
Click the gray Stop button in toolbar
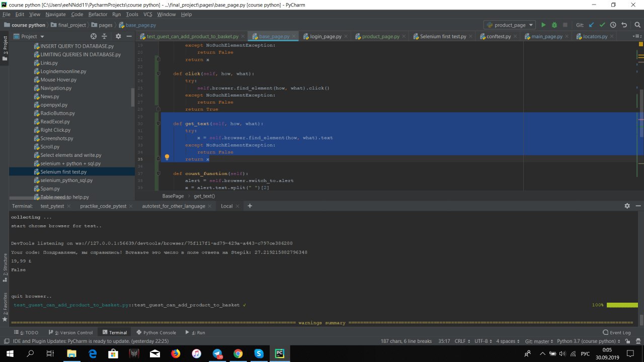point(566,25)
